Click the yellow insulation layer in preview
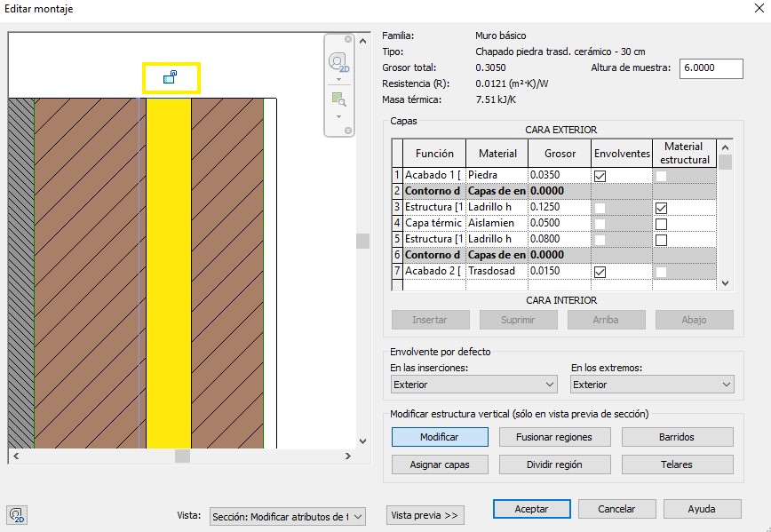The height and width of the screenshot is (532, 771). [x=169, y=266]
